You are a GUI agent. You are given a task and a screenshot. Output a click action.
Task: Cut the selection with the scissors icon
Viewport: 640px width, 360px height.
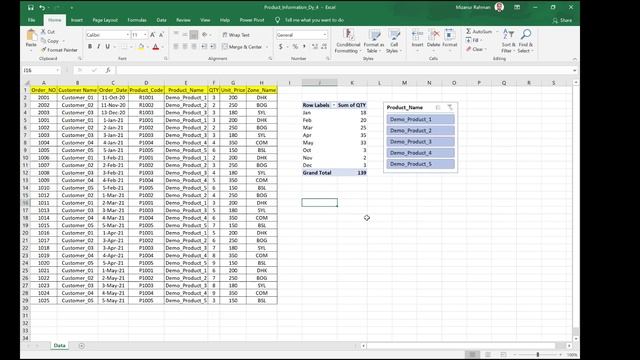coord(47,32)
